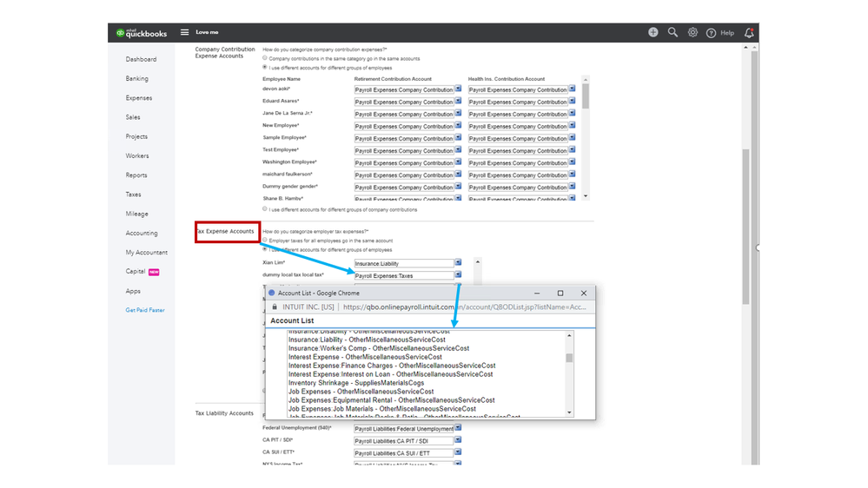Screen dimensions: 868x488
Task: Select Insurance:Liability in Account List
Action: (367, 340)
